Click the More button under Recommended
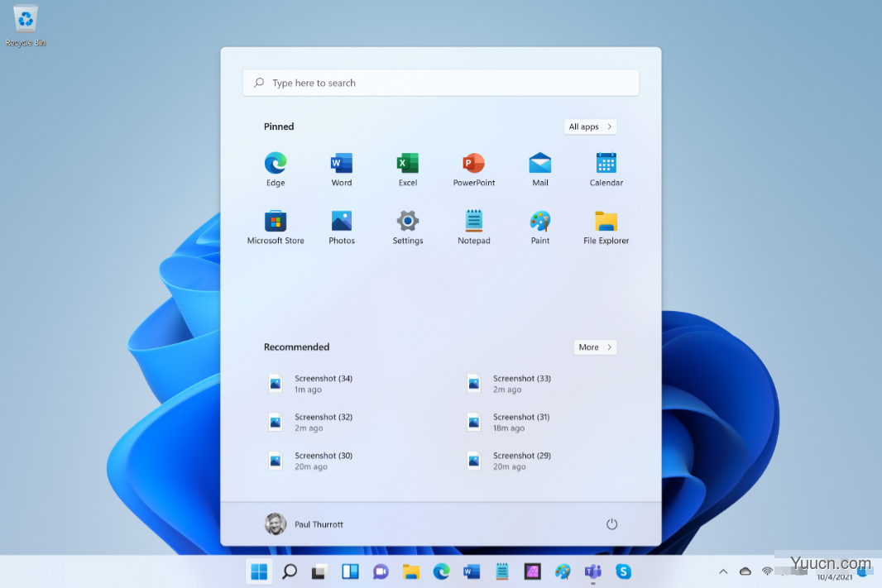 tap(595, 347)
